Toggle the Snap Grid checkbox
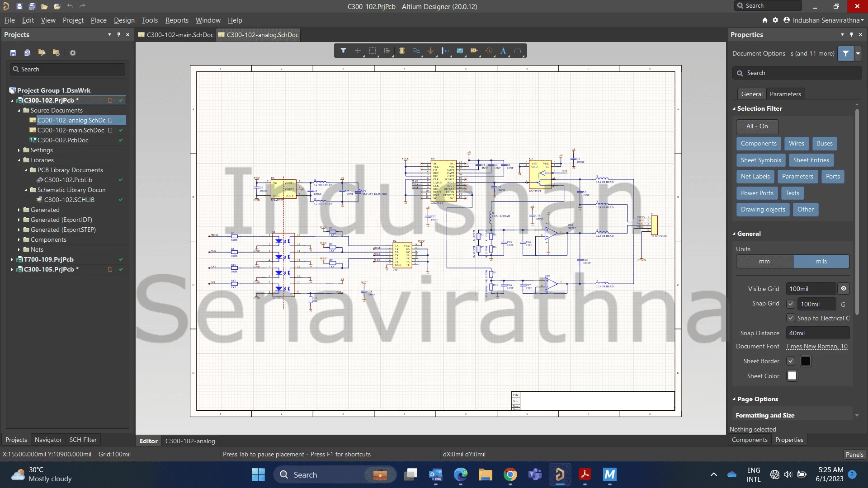 [791, 304]
